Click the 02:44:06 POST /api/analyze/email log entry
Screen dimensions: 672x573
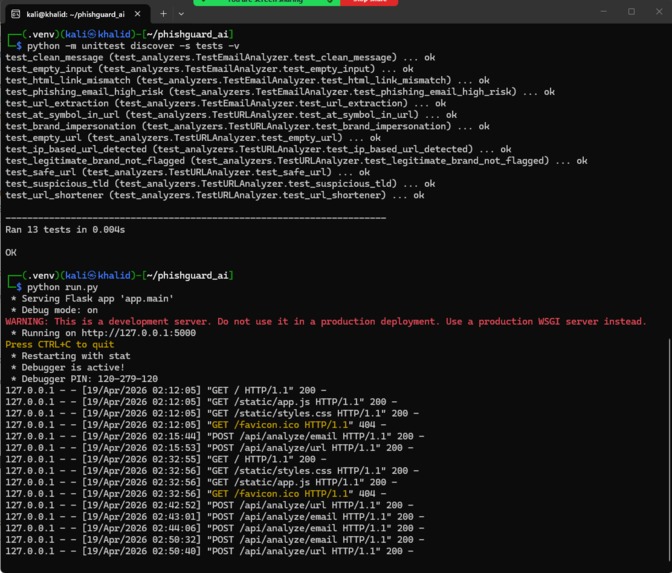click(215, 528)
